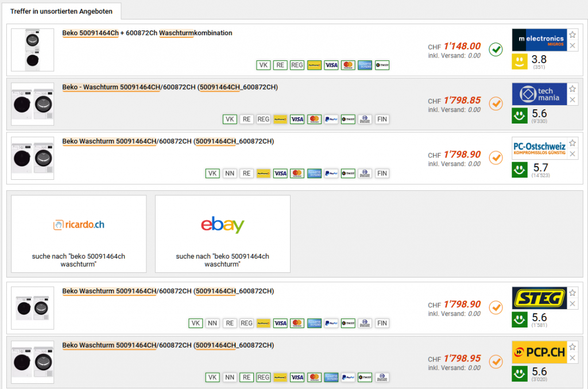Search ricardo.ch for "beko 50091464ch waschturm"
This screenshot has height=389, width=588.
(x=79, y=234)
